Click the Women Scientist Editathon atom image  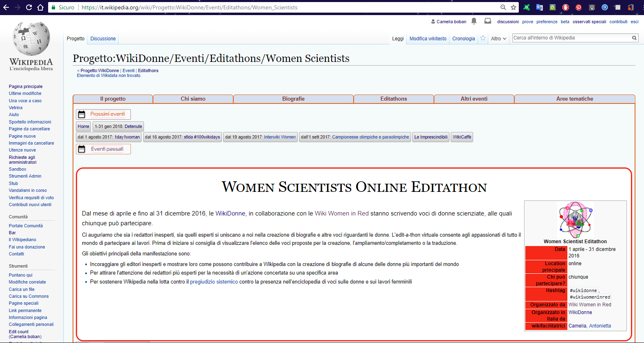[575, 220]
